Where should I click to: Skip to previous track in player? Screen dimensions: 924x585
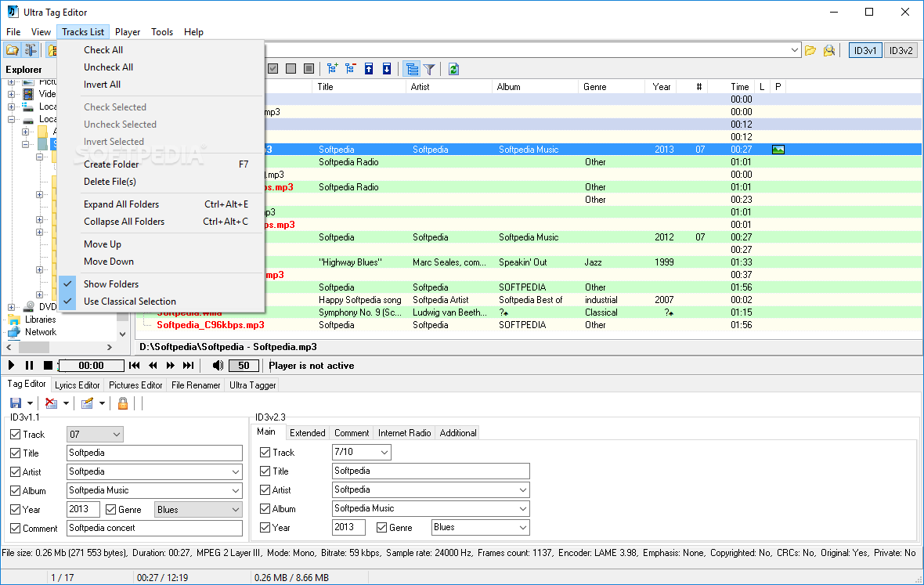pyautogui.click(x=135, y=365)
